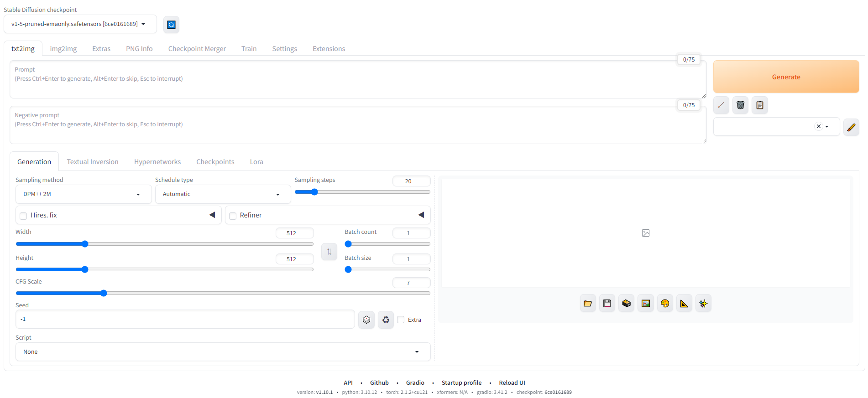Open the styles dropdown arrow
The height and width of the screenshot is (398, 868).
(x=827, y=127)
